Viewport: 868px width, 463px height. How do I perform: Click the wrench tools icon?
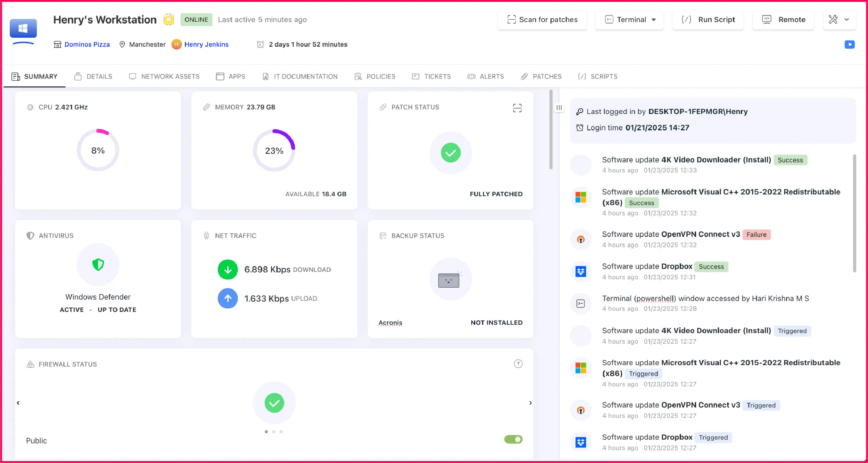coord(833,20)
